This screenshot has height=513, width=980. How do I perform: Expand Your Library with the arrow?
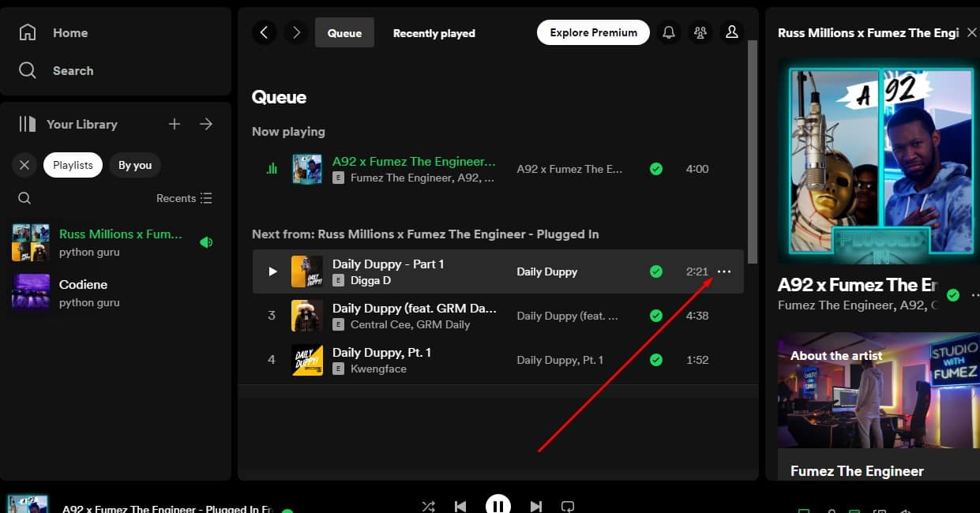(206, 124)
